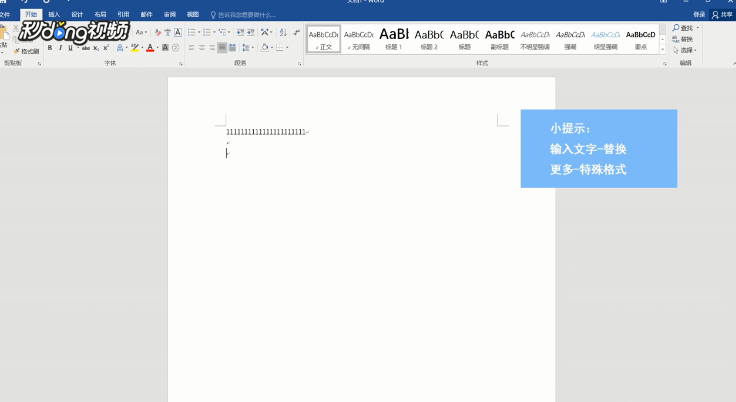The width and height of the screenshot is (736, 402).
Task: Open the underline style dropdown arrow
Action: point(77,47)
